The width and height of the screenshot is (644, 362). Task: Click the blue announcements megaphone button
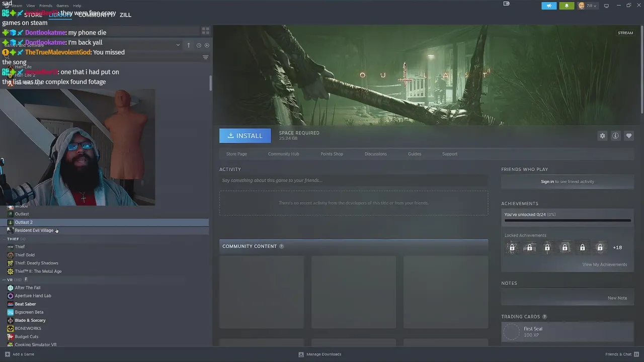point(549,6)
